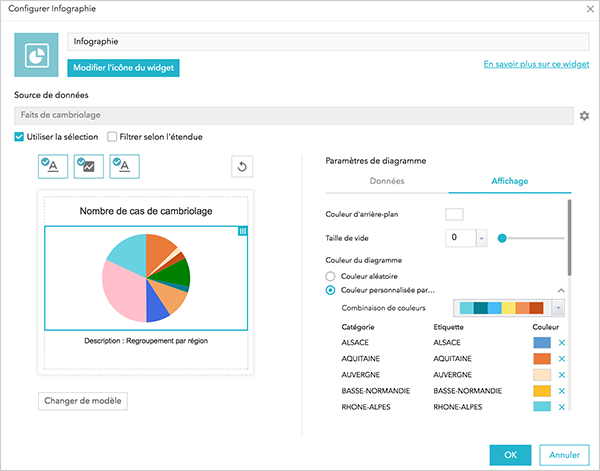Remove the AUVERGNE category with its X icon
Viewport: 600px width, 471px height.
tap(561, 375)
